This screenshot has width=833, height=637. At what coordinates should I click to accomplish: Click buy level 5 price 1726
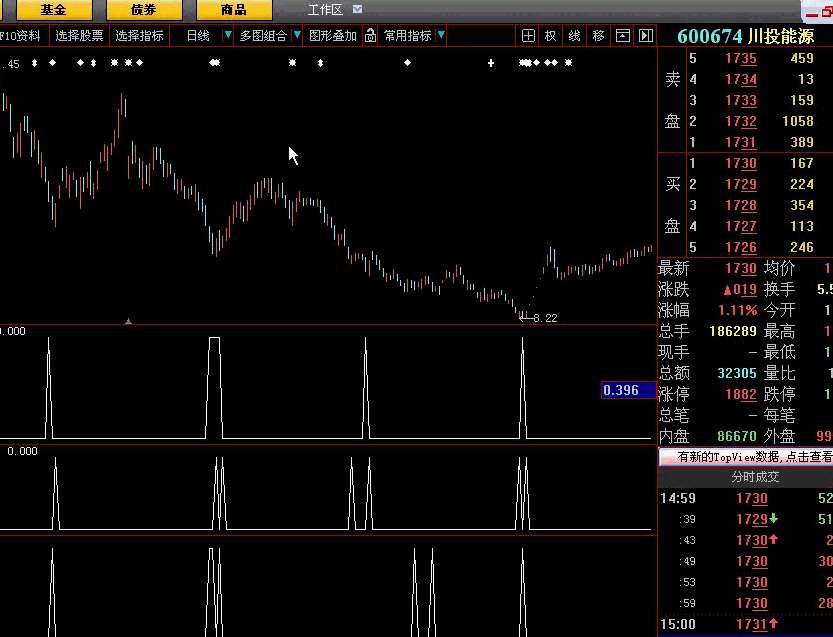[741, 247]
